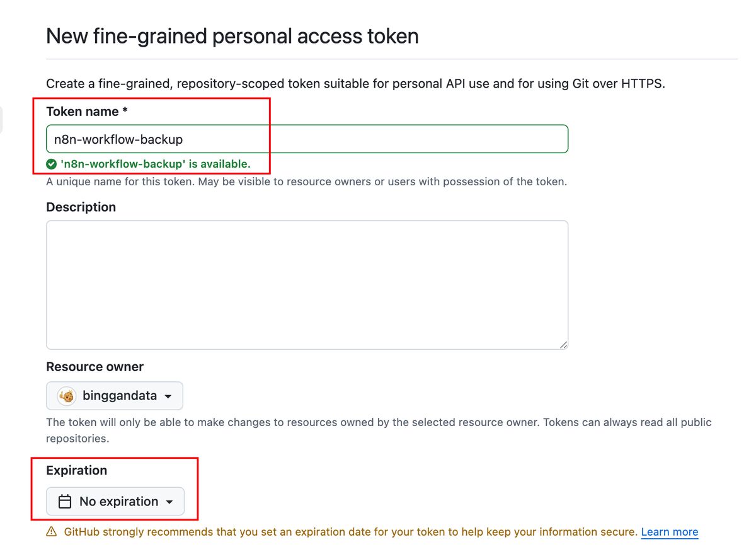The image size is (756, 559).
Task: Click the 'Resource owner' label
Action: click(94, 367)
